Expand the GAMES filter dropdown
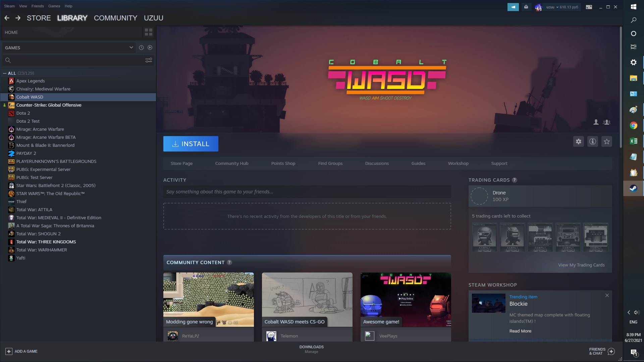Viewport: 644px width, 362px height. pos(131,48)
